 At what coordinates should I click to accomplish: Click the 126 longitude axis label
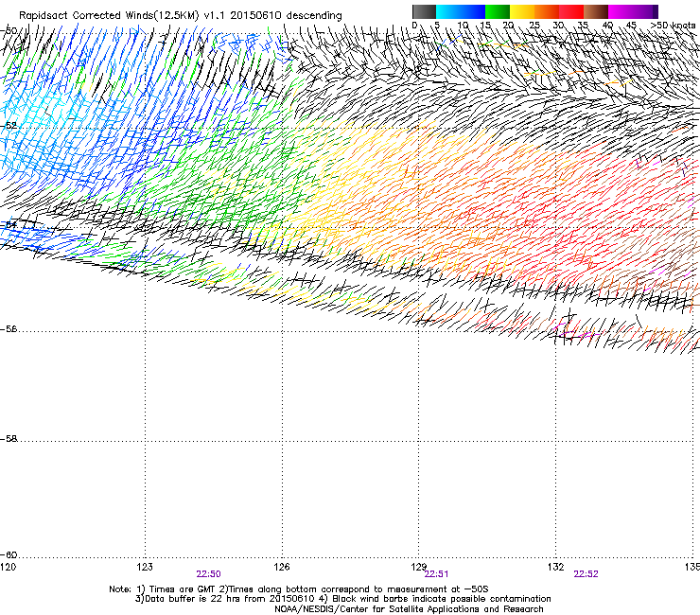[282, 567]
